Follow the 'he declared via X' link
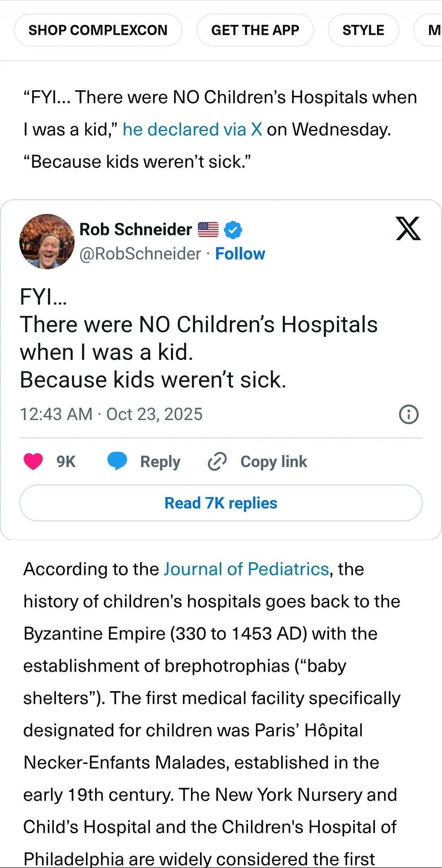The height and width of the screenshot is (868, 442). 192,130
